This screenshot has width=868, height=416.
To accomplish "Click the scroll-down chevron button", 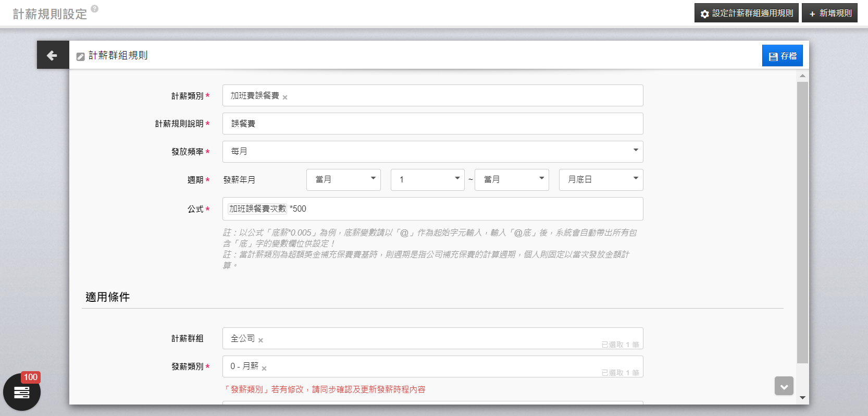I will (784, 386).
